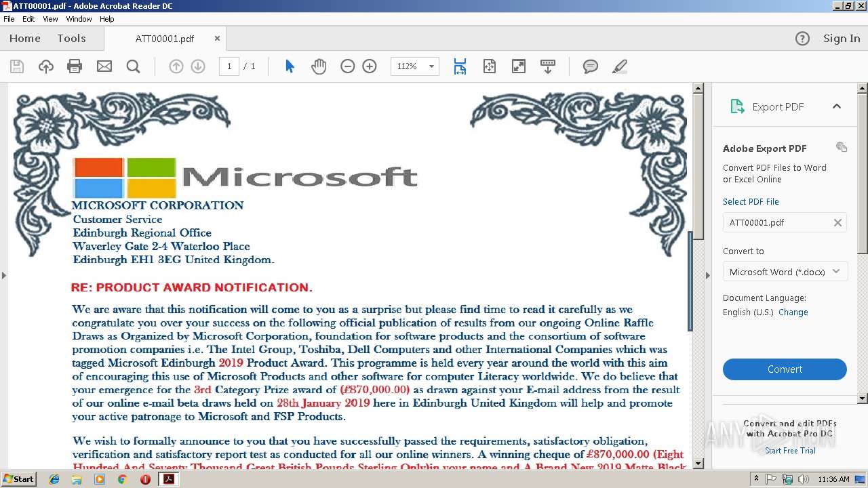
Task: Click the taskbar clock 11:36 AM
Action: (833, 479)
